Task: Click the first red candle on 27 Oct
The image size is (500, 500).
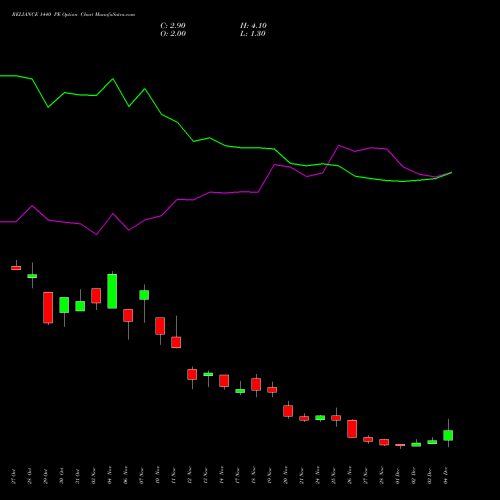Action: tap(16, 268)
